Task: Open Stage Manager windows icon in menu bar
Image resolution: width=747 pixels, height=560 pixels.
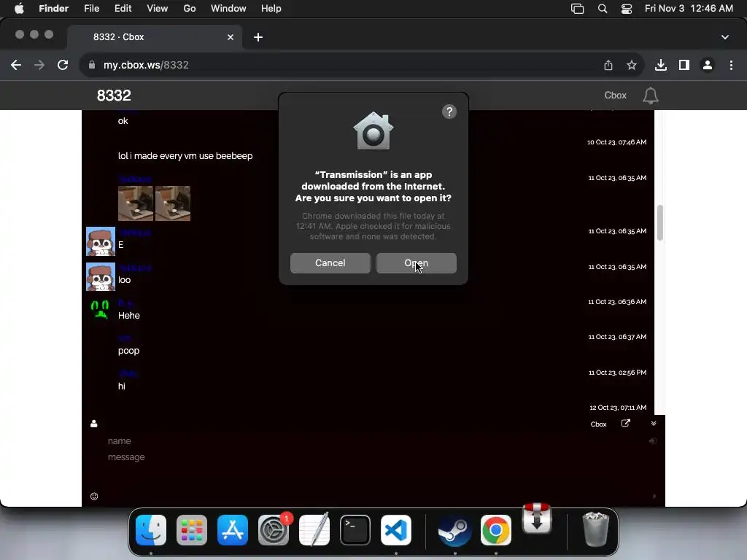Action: [578, 9]
